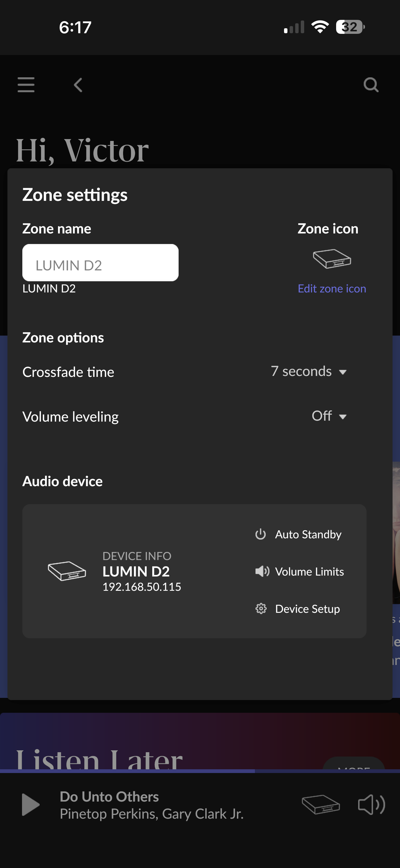Focus the Zone name input field

click(x=100, y=263)
